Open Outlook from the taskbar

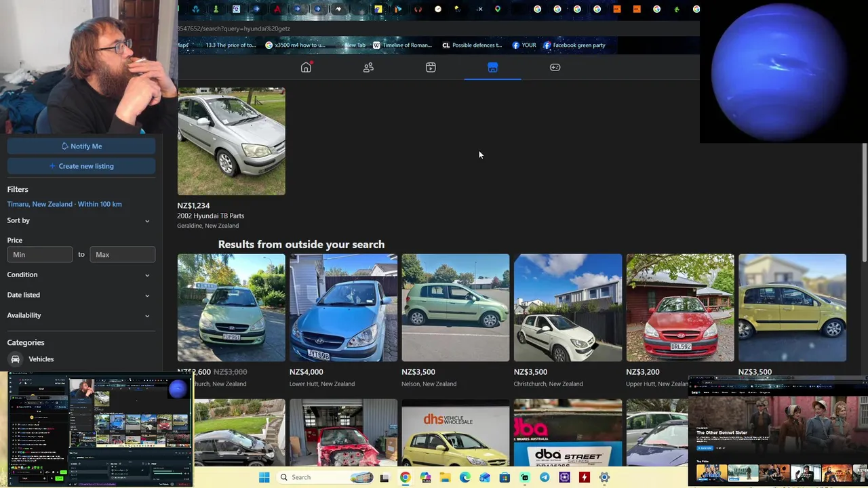(485, 477)
